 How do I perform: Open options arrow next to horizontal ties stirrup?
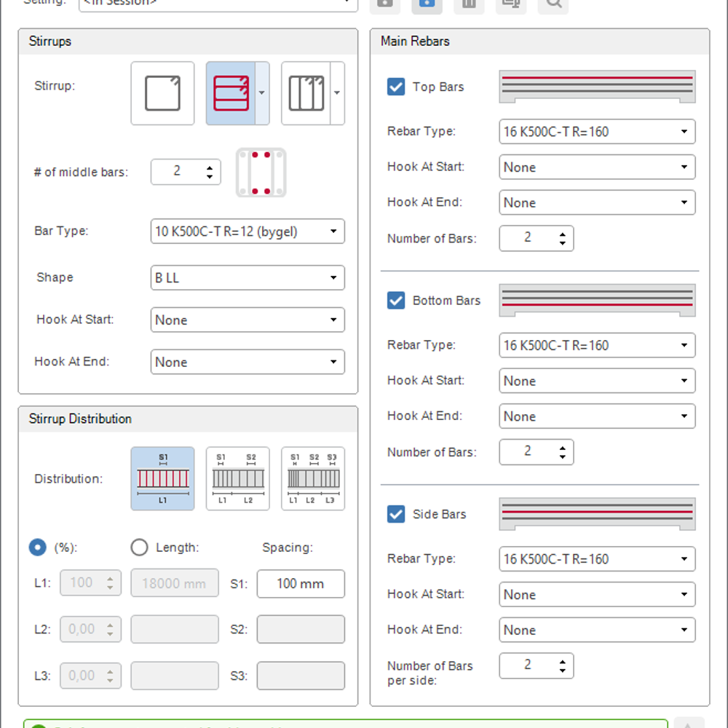pyautogui.click(x=262, y=93)
